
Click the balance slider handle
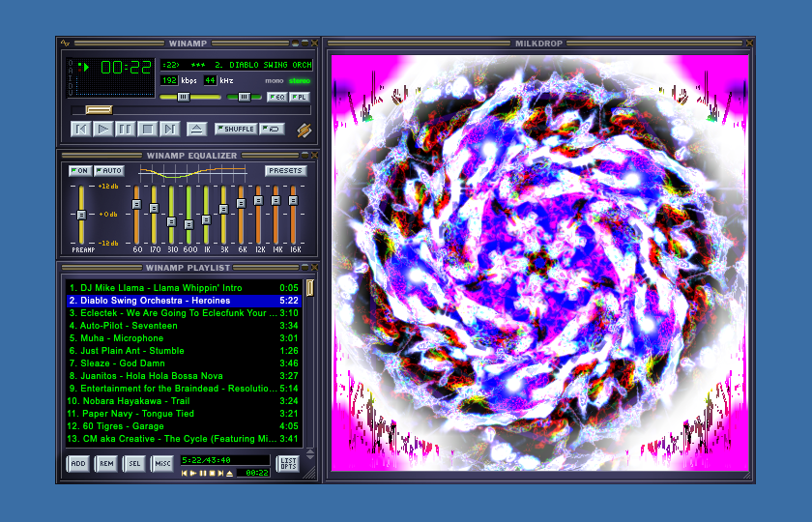point(245,97)
